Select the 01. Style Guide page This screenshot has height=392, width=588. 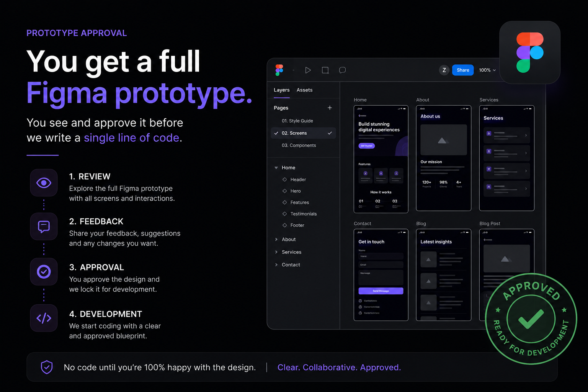[297, 121]
